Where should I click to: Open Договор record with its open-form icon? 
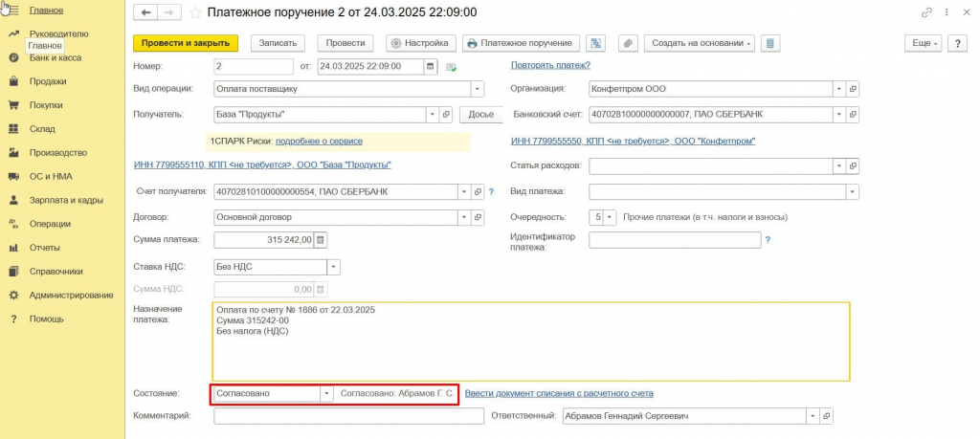click(479, 217)
